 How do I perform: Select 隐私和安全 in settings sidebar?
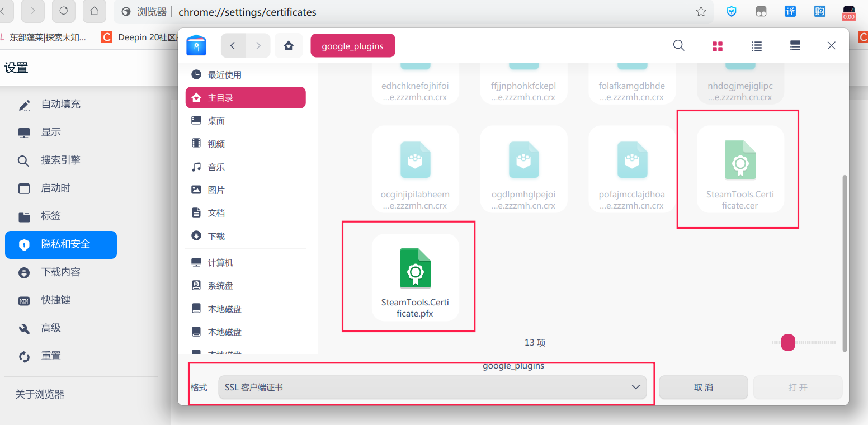click(61, 245)
